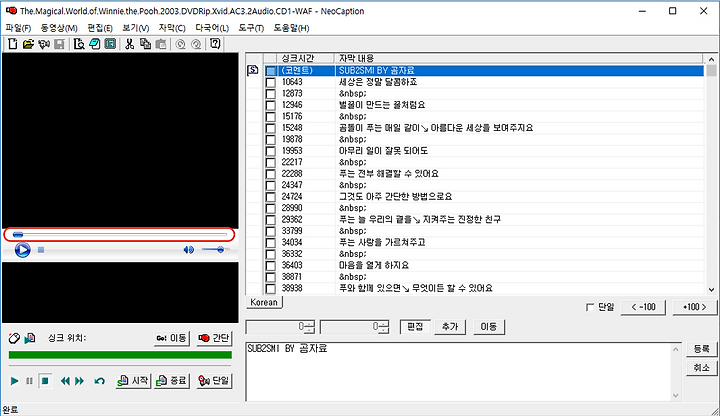Click the Open video camera toolbar icon
This screenshot has height=416, width=720.
coord(44,44)
